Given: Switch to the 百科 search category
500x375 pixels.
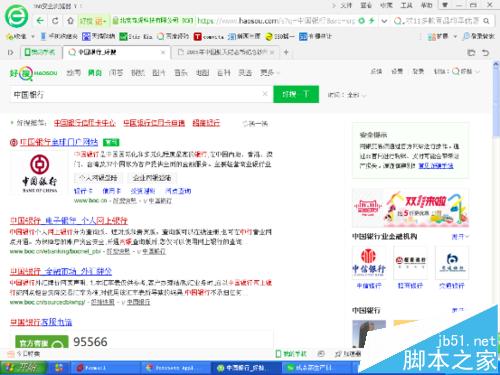Looking at the screenshot, I should [224, 72].
